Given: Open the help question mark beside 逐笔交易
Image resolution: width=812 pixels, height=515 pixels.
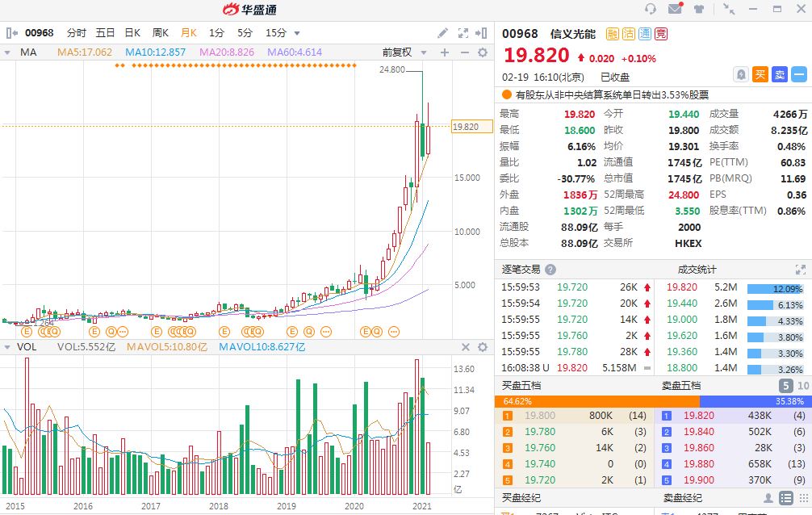Looking at the screenshot, I should coord(550,270).
